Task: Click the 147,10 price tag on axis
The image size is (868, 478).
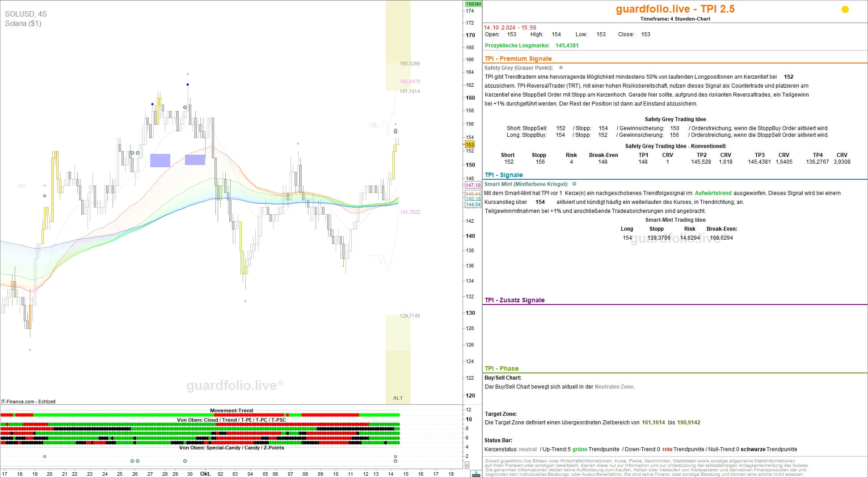Action: click(473, 185)
